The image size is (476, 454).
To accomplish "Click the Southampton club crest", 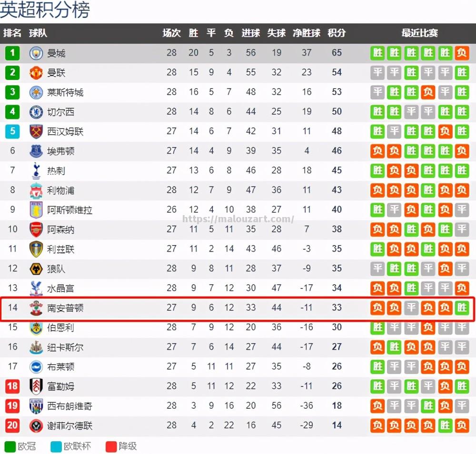I will pos(36,308).
